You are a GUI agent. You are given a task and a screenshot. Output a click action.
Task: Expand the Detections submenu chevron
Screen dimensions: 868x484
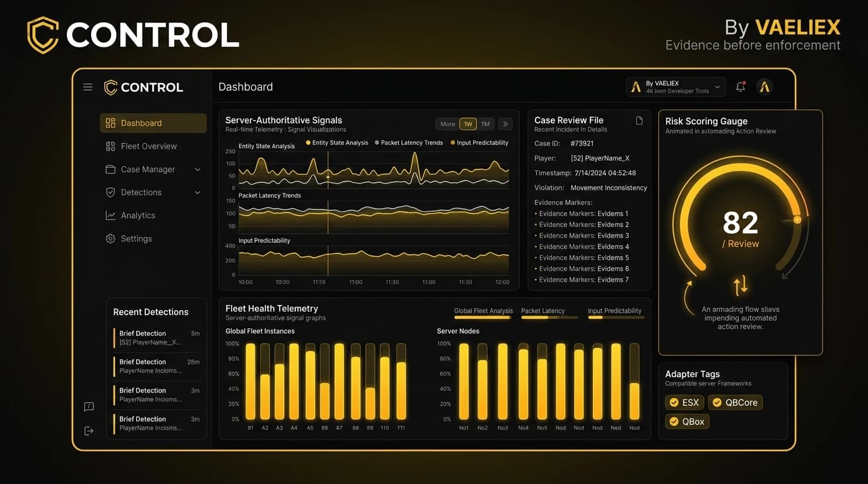point(197,192)
